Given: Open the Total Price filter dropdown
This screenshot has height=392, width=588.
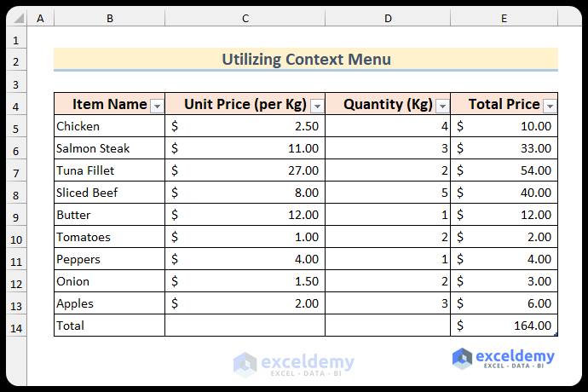Looking at the screenshot, I should [x=550, y=106].
